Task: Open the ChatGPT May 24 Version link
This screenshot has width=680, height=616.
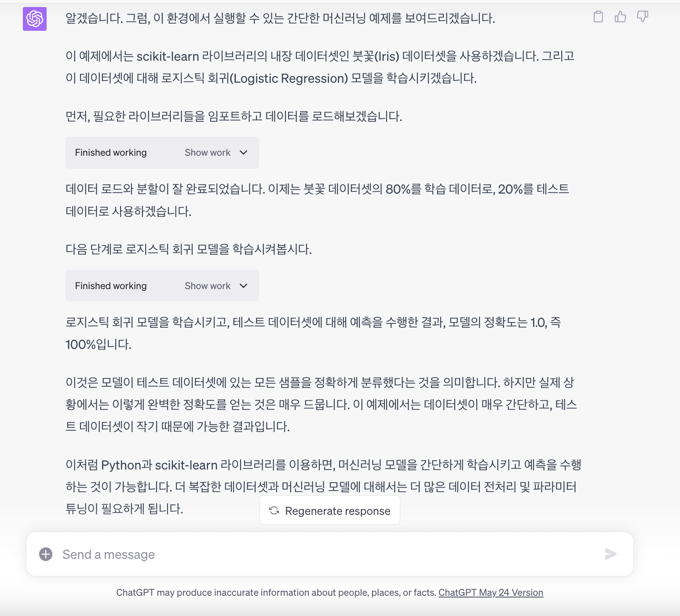Action: [x=491, y=593]
